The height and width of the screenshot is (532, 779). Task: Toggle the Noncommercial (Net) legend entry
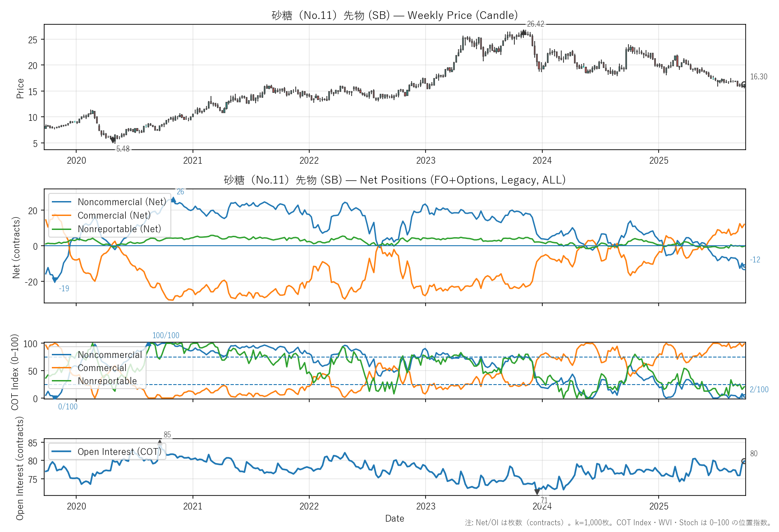click(x=122, y=202)
